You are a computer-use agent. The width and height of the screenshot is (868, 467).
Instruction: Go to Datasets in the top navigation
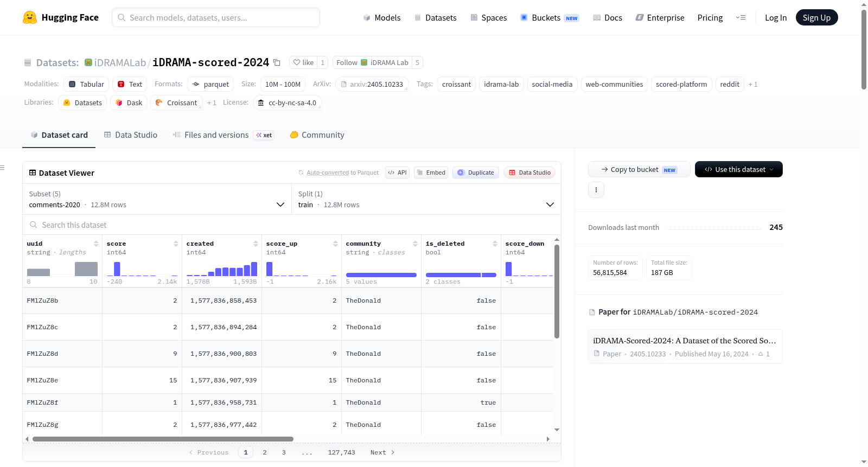coord(435,17)
